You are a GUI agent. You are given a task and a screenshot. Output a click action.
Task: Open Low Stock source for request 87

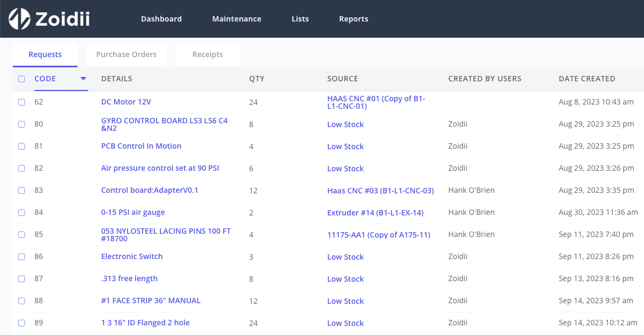pyautogui.click(x=345, y=279)
